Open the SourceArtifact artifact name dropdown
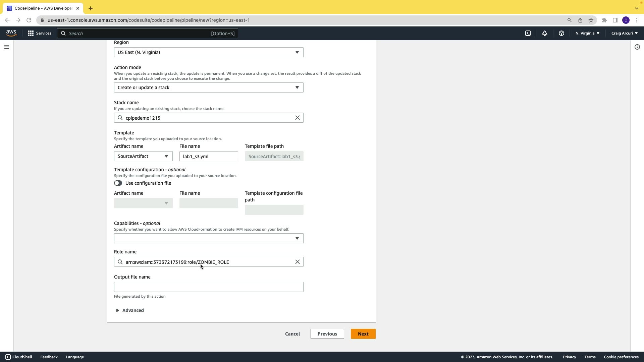 143,156
